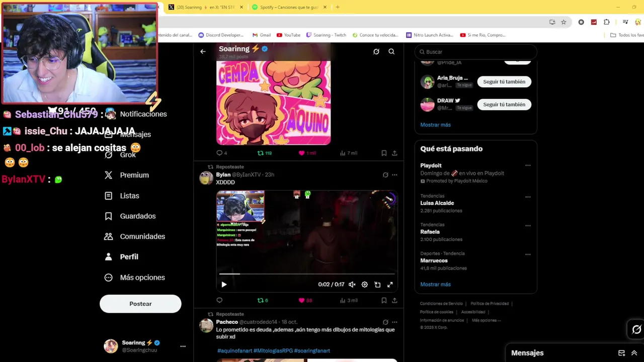
Task: Bookmark this page with the star icon
Action: click(563, 22)
